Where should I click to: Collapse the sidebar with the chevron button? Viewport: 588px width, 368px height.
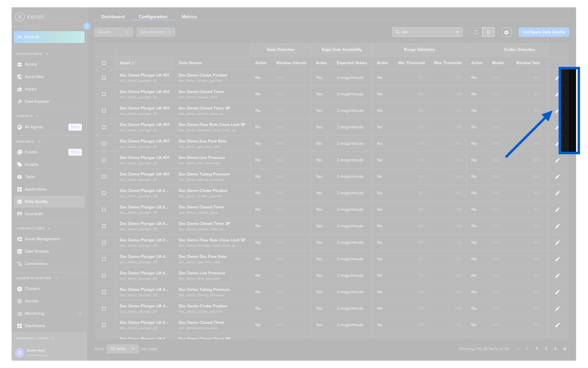(87, 26)
